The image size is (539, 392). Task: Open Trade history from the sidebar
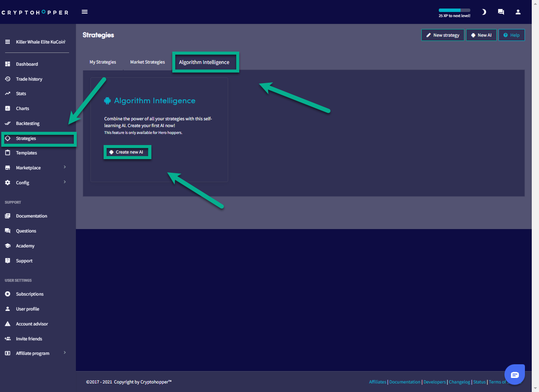coord(29,79)
